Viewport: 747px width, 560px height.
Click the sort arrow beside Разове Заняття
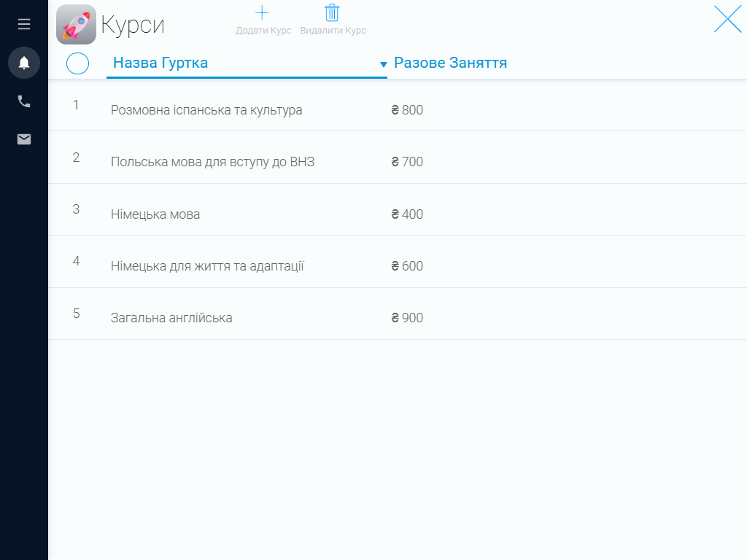click(x=384, y=64)
